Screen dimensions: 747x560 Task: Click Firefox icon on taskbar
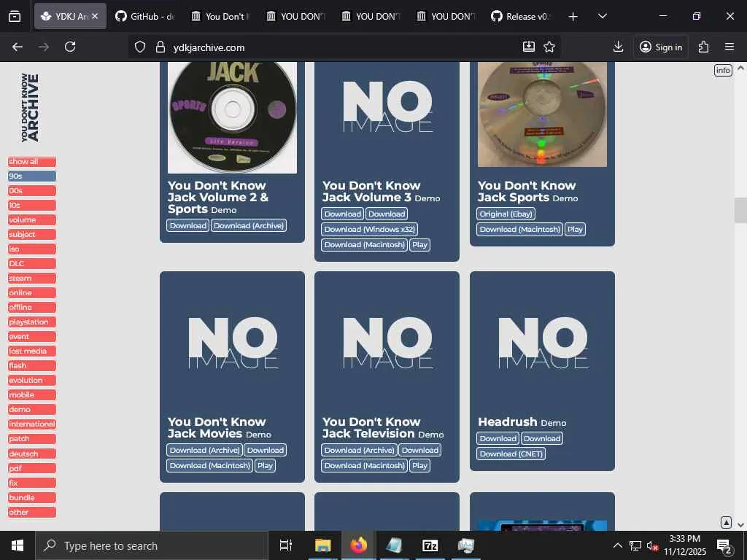(x=359, y=545)
